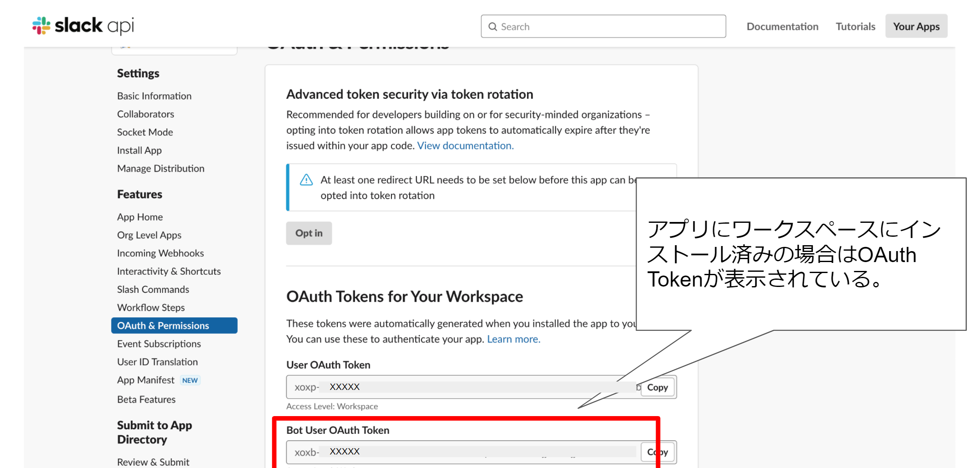The width and height of the screenshot is (980, 468).
Task: Click the Slack API logo
Action: pyautogui.click(x=82, y=25)
